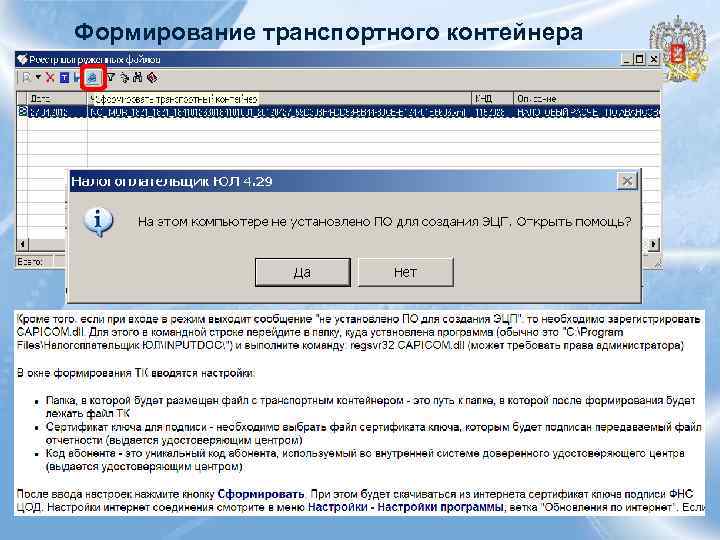Click the red X delete icon
720x540 pixels.
(50, 78)
